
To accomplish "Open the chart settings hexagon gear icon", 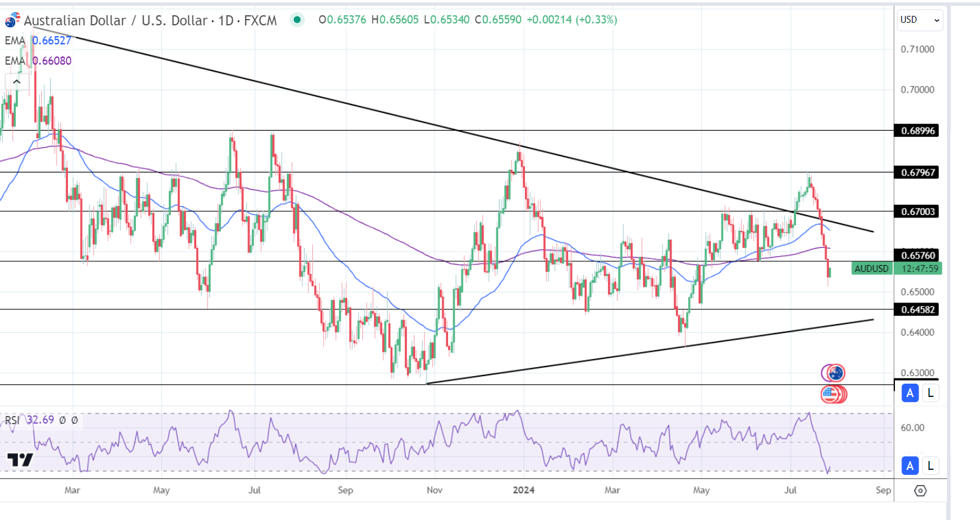I will click(920, 490).
